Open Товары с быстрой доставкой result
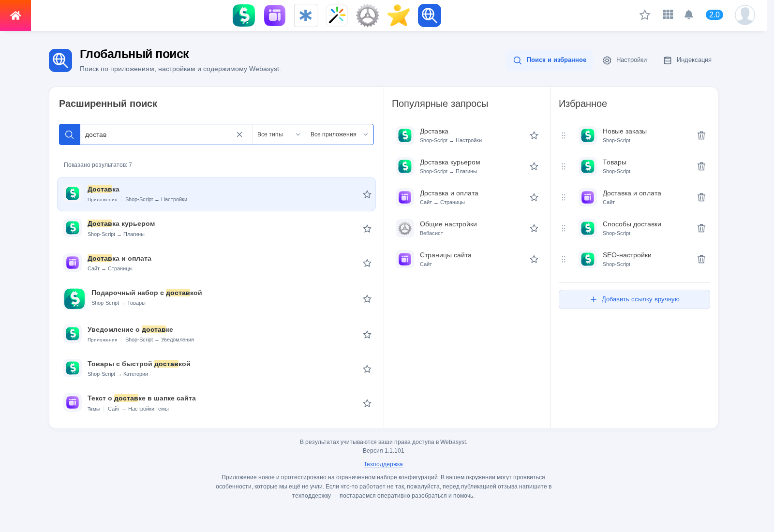This screenshot has width=774, height=532. coord(216,369)
